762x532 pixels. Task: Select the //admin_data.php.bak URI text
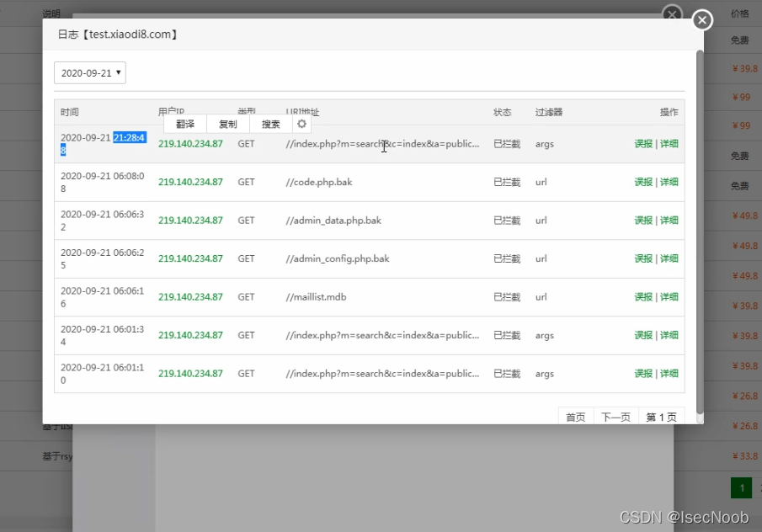click(x=333, y=221)
